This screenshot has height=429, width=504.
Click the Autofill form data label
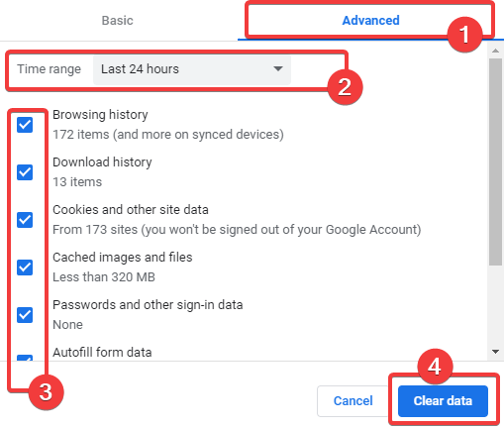click(102, 353)
